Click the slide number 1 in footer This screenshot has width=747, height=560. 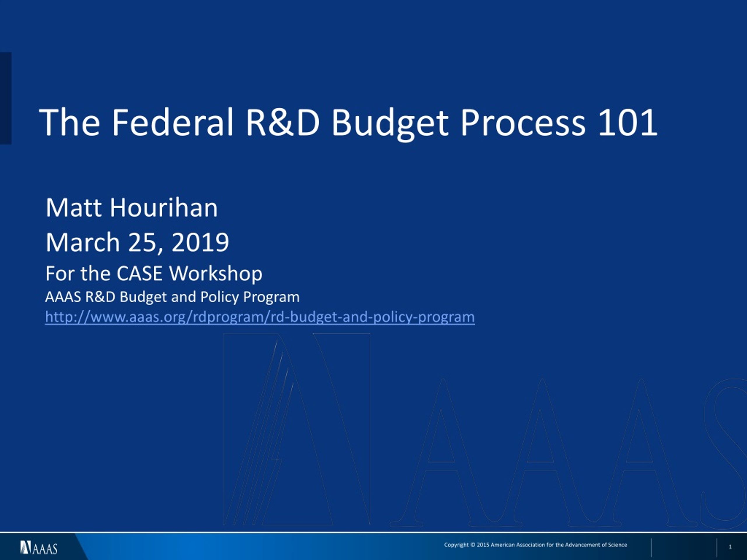(x=730, y=547)
